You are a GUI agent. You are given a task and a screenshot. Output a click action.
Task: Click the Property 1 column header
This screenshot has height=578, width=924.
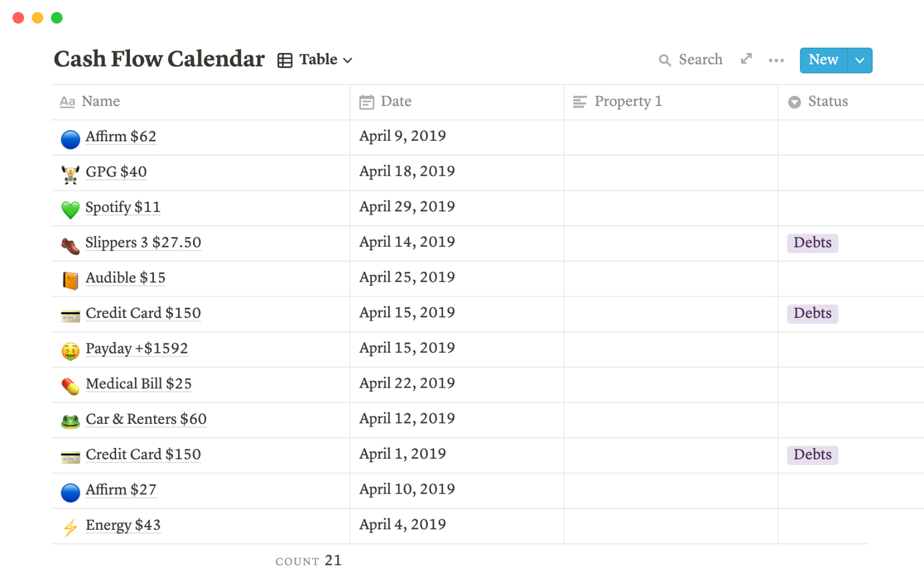628,102
